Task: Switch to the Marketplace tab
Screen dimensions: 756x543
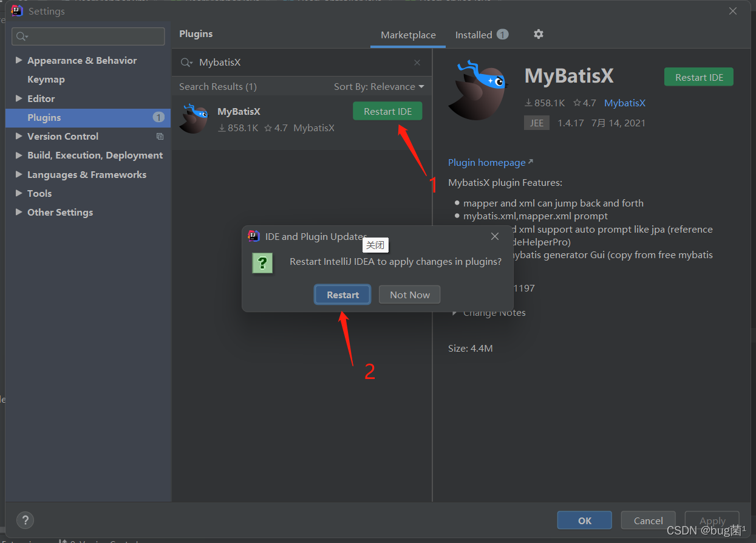Action: (x=408, y=35)
